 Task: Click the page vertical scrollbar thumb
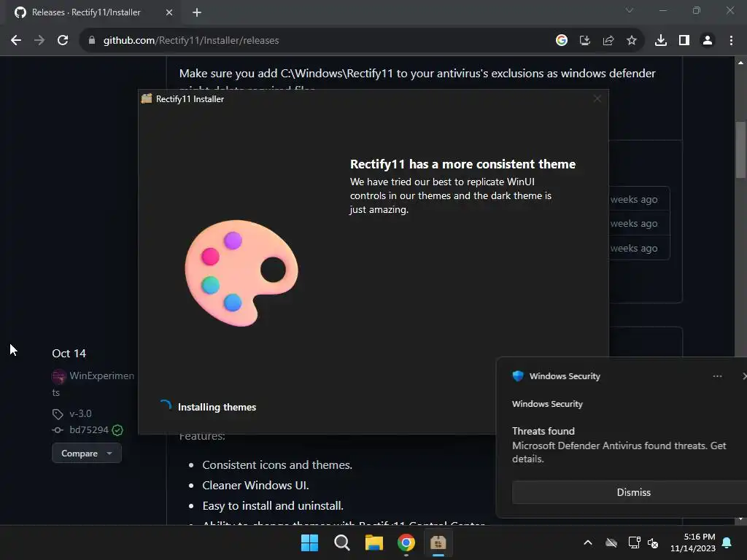pos(740,150)
